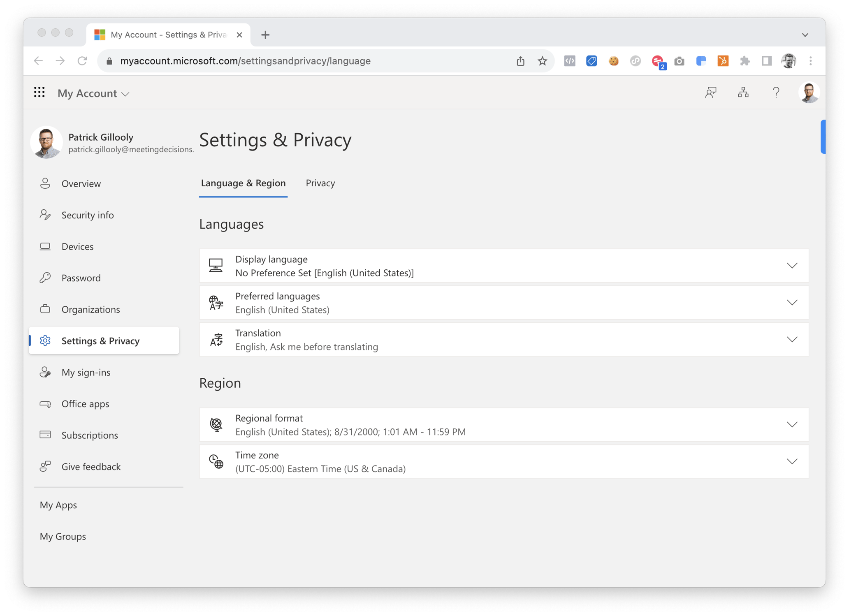This screenshot has width=849, height=616.
Task: Click the orange HubSpot extension icon
Action: (x=722, y=60)
